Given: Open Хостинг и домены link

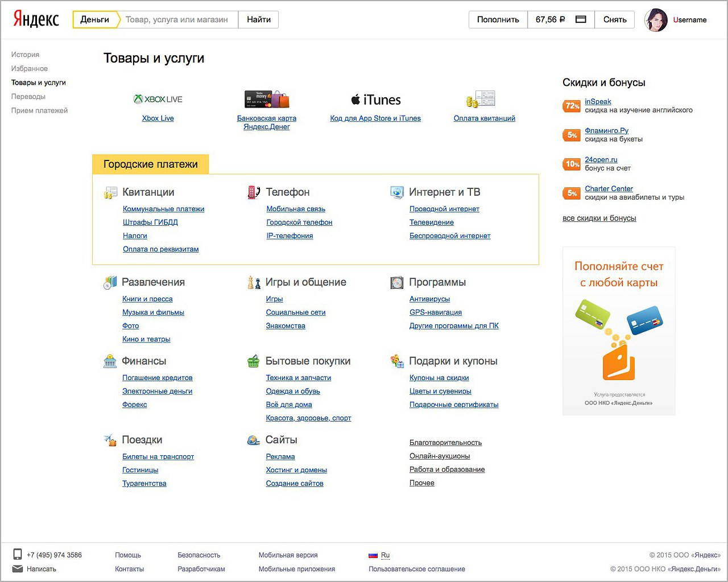Looking at the screenshot, I should (x=296, y=470).
